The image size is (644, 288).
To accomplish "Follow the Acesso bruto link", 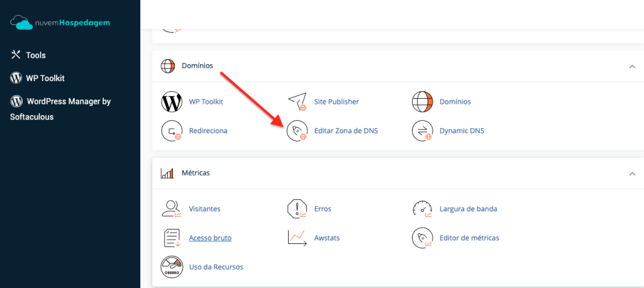I will coord(210,238).
